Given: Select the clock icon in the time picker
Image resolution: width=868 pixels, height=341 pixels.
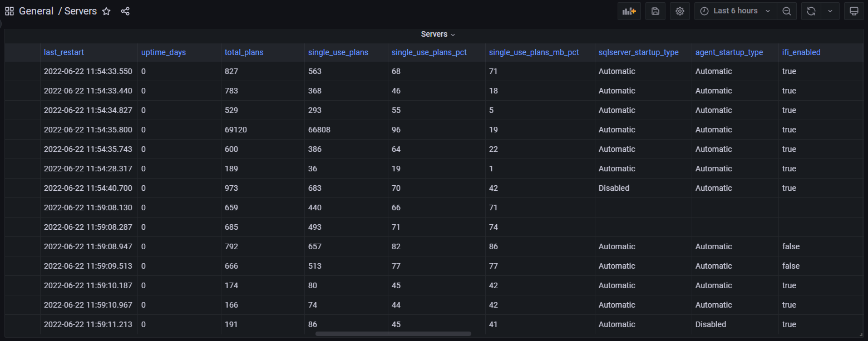Looking at the screenshot, I should pos(703,11).
